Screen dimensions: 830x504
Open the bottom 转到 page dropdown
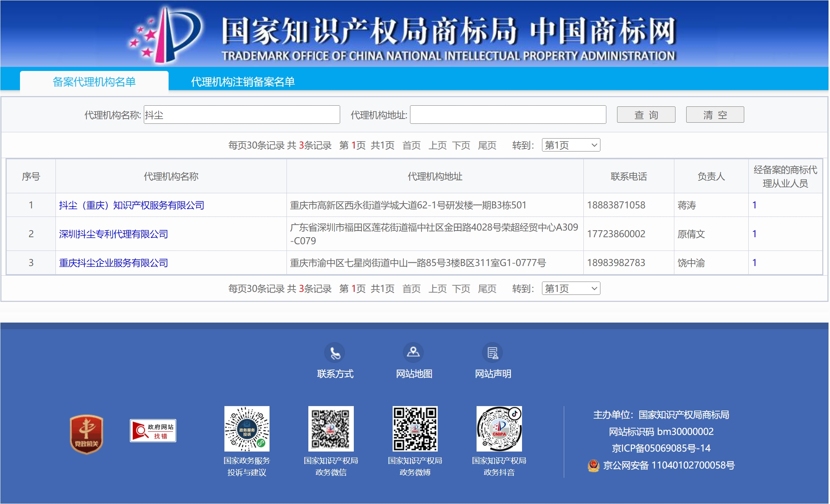tap(571, 289)
